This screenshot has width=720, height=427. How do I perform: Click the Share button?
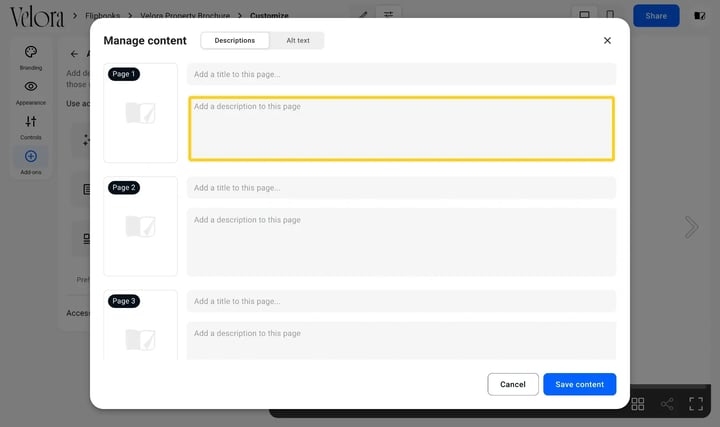[656, 16]
